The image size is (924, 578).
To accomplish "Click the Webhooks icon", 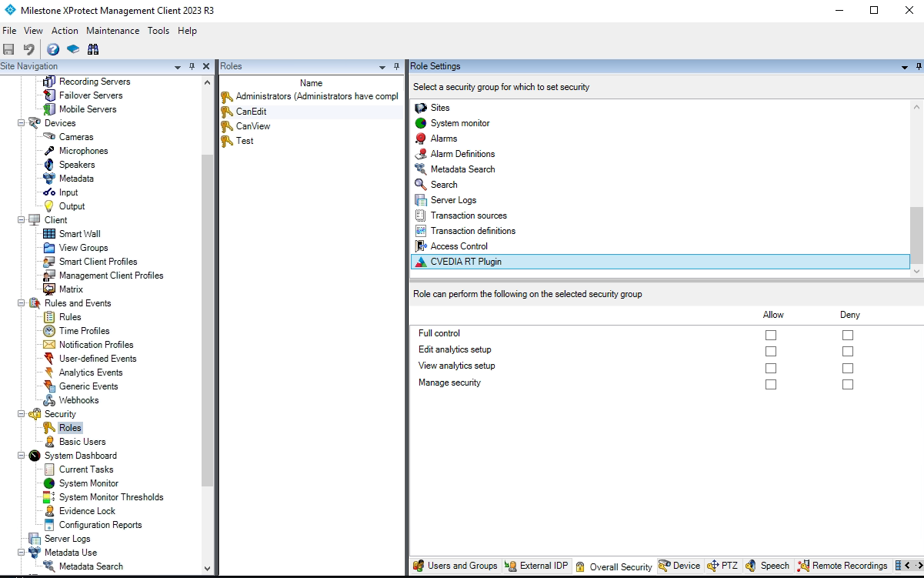I will pos(49,400).
